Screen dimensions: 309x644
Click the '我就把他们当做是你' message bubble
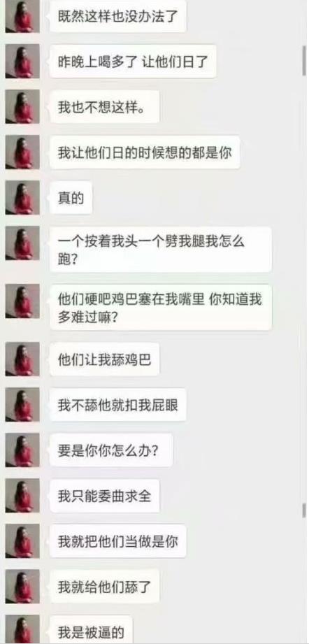pos(117,541)
